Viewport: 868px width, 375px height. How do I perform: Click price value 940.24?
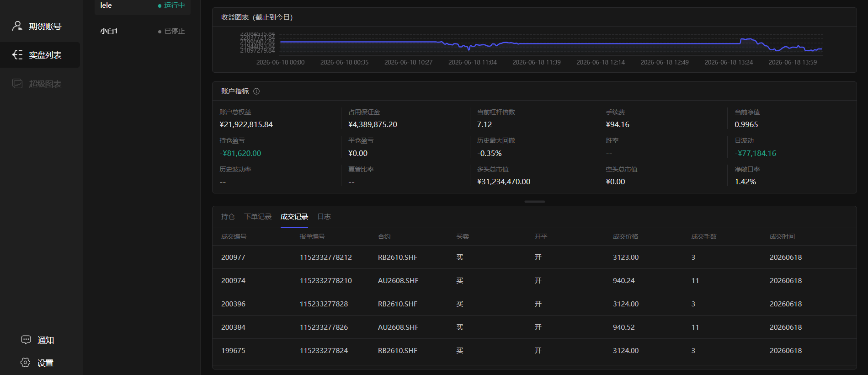623,280
